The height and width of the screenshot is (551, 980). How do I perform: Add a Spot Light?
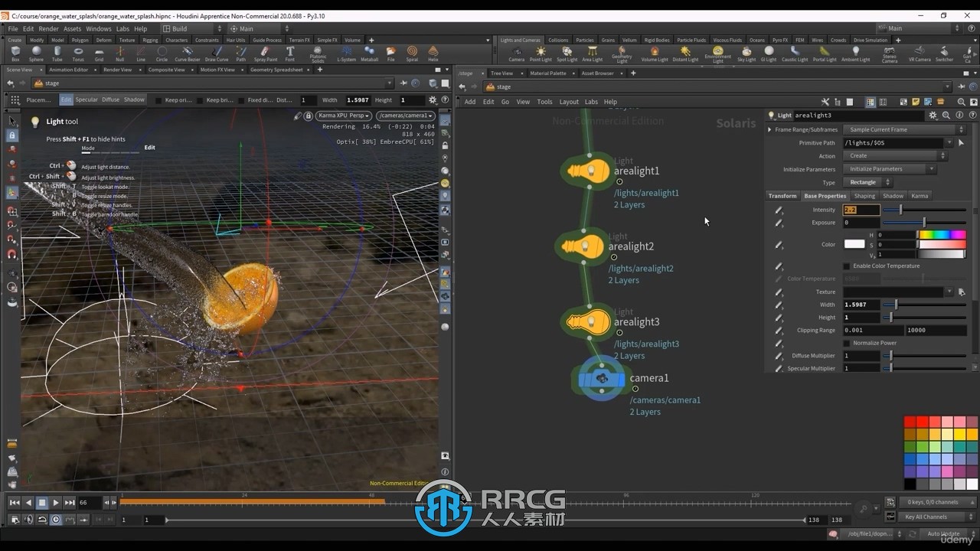(567, 54)
